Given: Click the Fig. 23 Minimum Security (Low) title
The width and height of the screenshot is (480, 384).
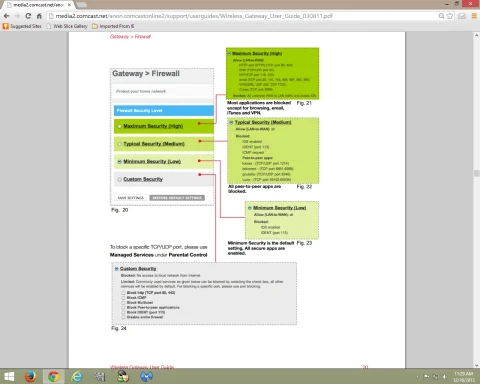Looking at the screenshot, I should 279,208.
